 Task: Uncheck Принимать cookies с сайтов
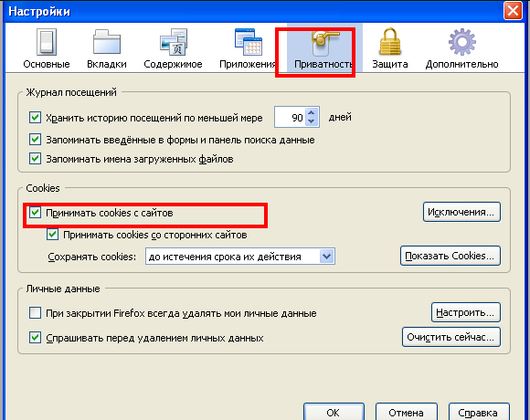35,213
